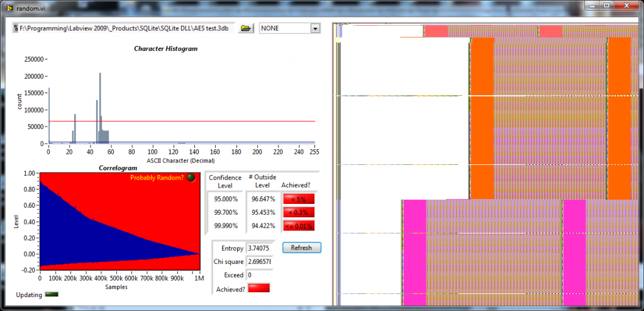644x311 pixels.
Task: Click the red threshold line in Character Histogram
Action: pos(189,121)
